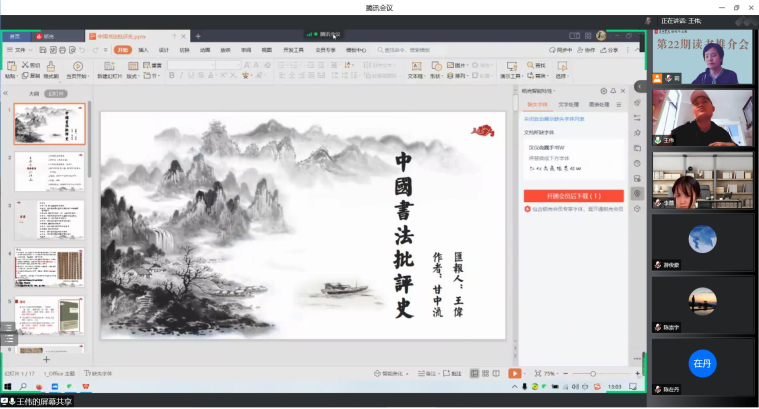
Task: Expand the 文件 file menu
Action: (19, 49)
